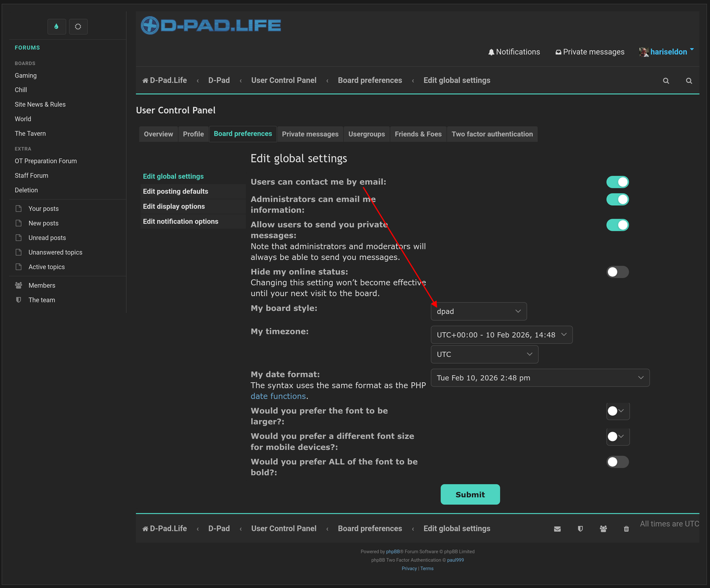710x588 pixels.
Task: Click the sun light-mode icon
Action: pos(78,27)
